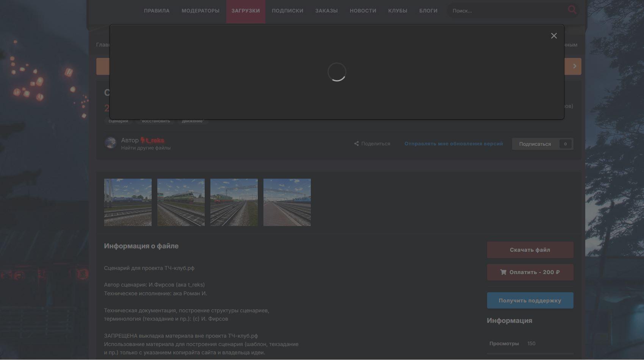
Task: Open the Новости page
Action: coord(363,11)
